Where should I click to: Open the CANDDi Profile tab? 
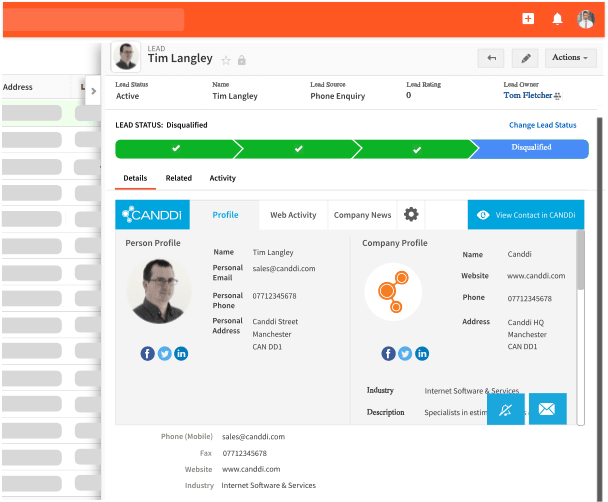(225, 215)
